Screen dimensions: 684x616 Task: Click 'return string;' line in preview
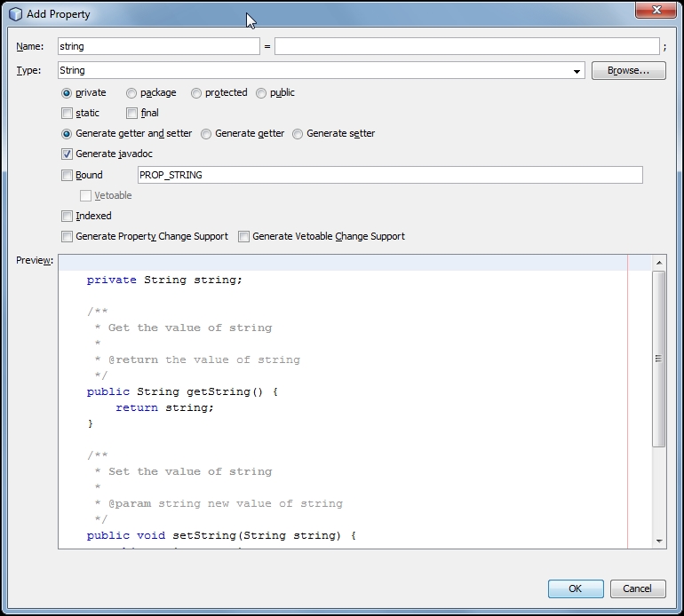pyautogui.click(x=164, y=407)
